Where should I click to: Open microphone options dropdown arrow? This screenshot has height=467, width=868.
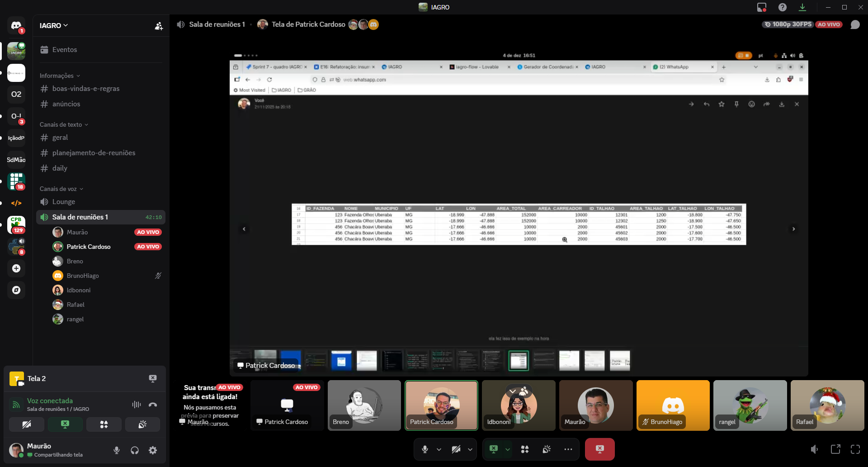[x=439, y=449]
